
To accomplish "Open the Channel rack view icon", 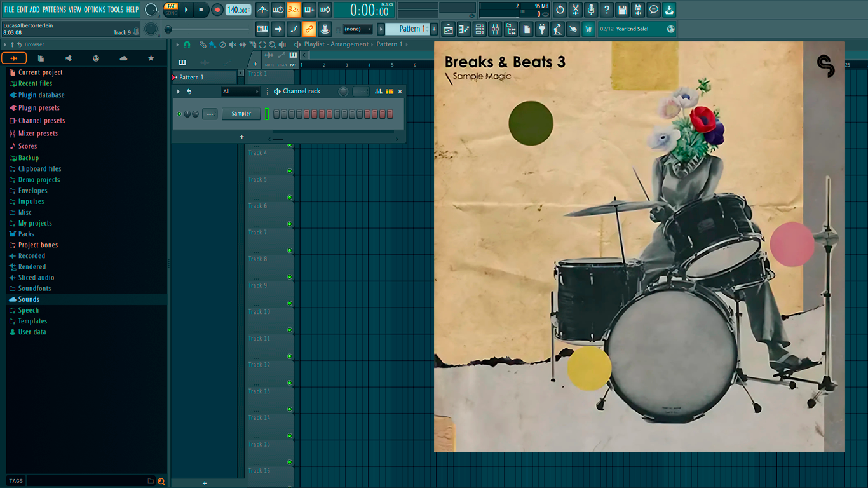I will click(480, 29).
